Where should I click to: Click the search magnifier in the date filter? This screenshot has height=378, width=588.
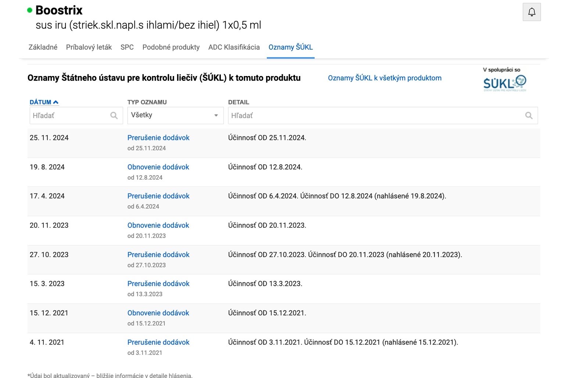(x=114, y=116)
